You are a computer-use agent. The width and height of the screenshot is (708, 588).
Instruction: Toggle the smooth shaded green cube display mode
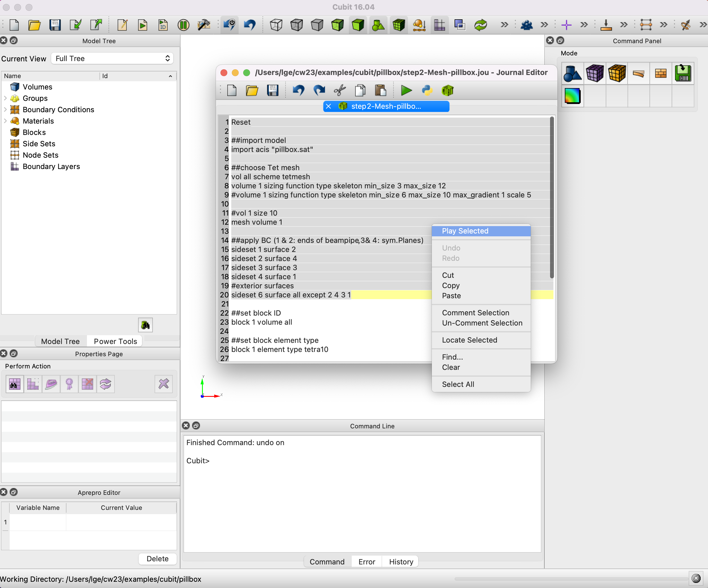tap(358, 25)
